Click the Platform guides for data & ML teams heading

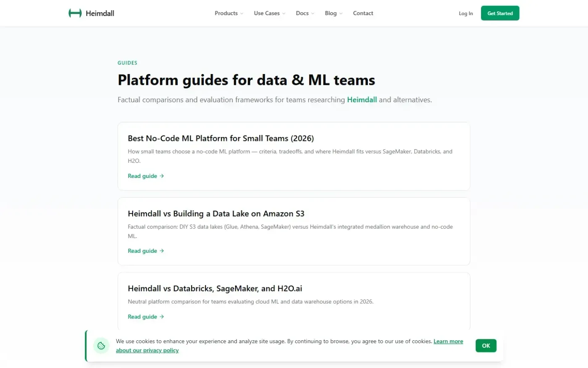(x=246, y=80)
